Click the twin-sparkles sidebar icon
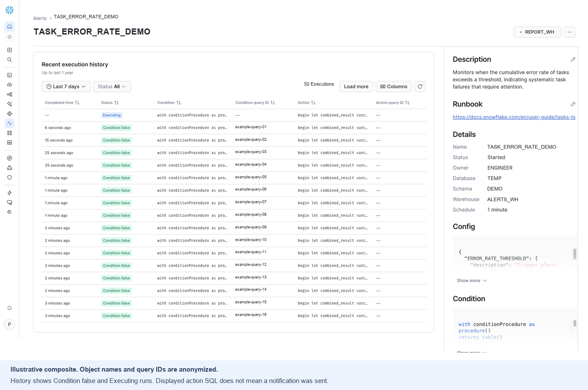 [x=10, y=104]
